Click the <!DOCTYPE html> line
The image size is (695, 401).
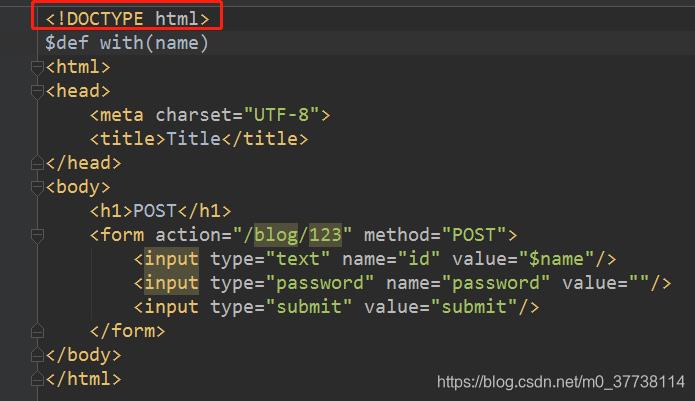(x=127, y=19)
